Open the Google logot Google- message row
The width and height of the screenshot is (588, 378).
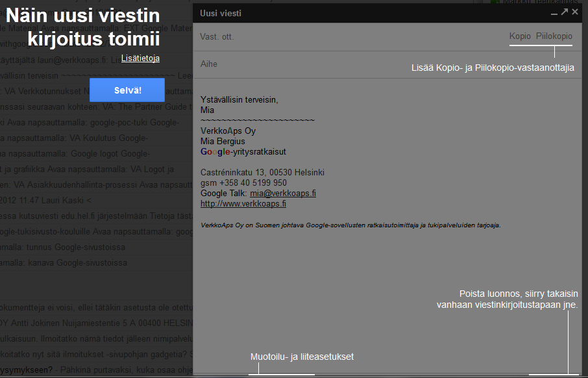78,154
